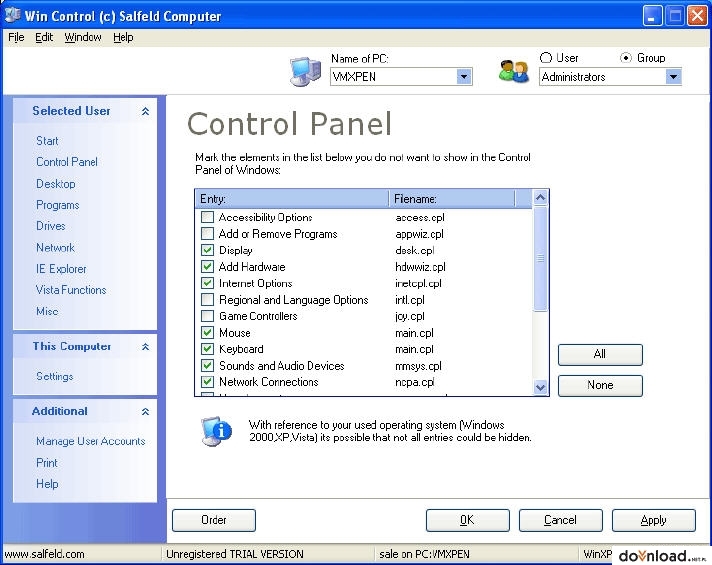This screenshot has height=565, width=712.
Task: Open Settings under This Computer
Action: point(54,377)
